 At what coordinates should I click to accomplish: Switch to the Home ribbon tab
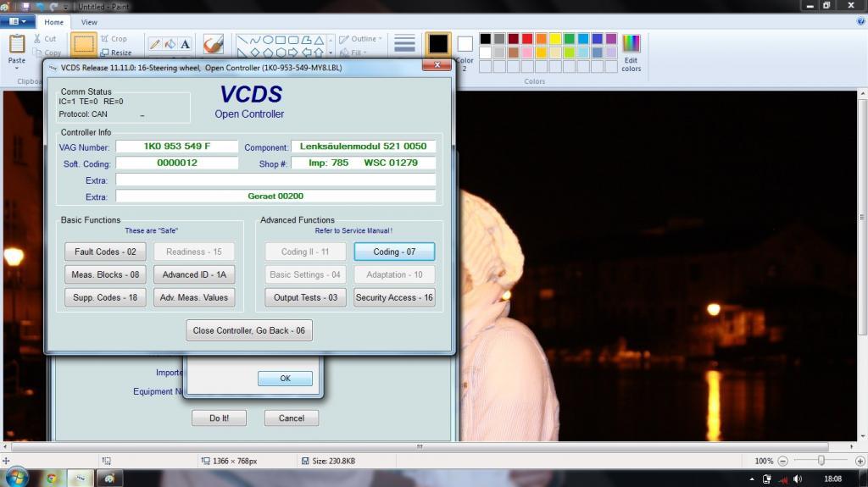[54, 22]
